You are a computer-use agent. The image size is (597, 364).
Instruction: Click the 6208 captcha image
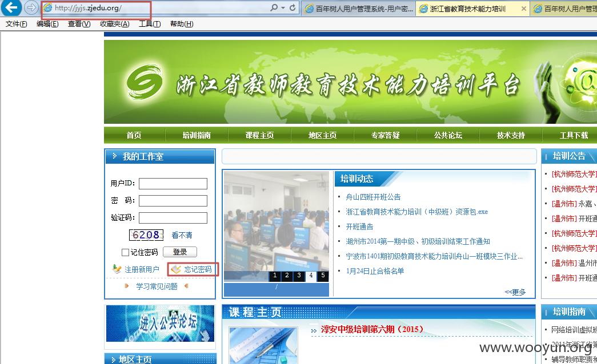(146, 235)
